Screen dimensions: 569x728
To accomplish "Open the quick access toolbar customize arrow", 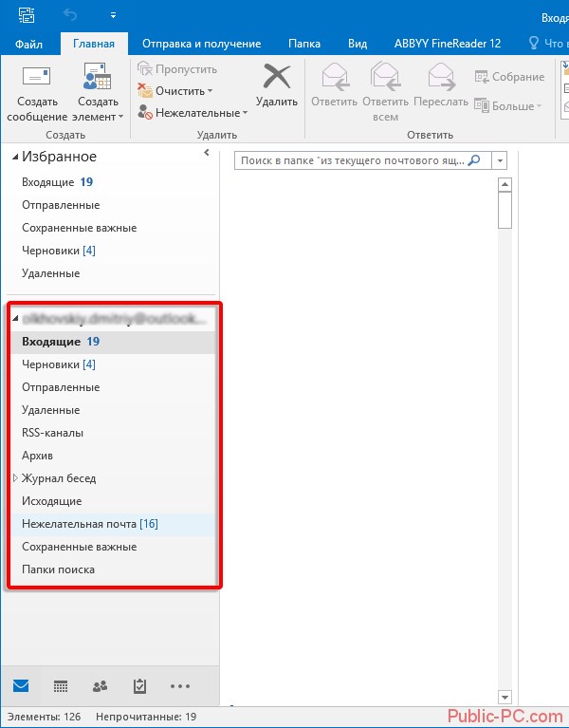I will (113, 15).
